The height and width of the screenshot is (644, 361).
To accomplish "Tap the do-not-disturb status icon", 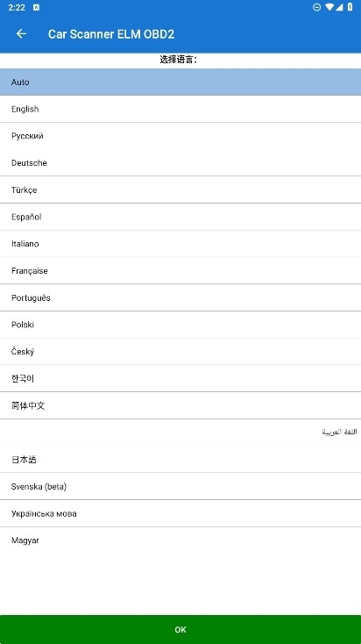I will [x=316, y=7].
